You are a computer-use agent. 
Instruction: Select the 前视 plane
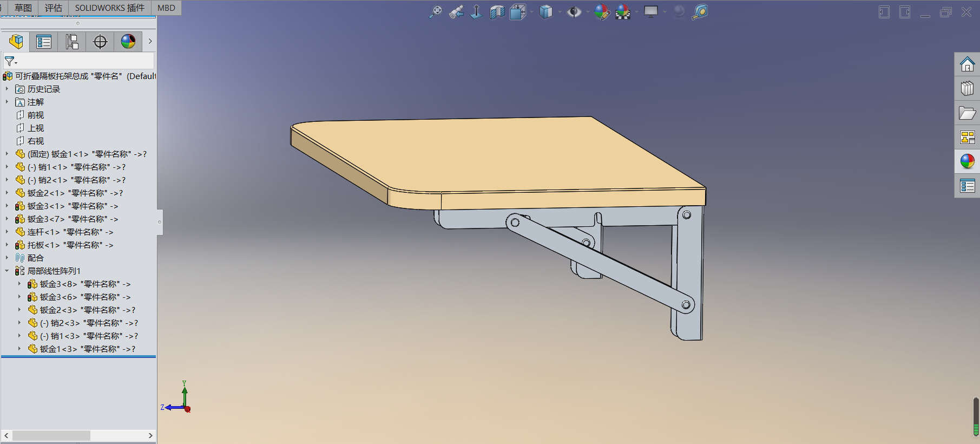point(30,115)
